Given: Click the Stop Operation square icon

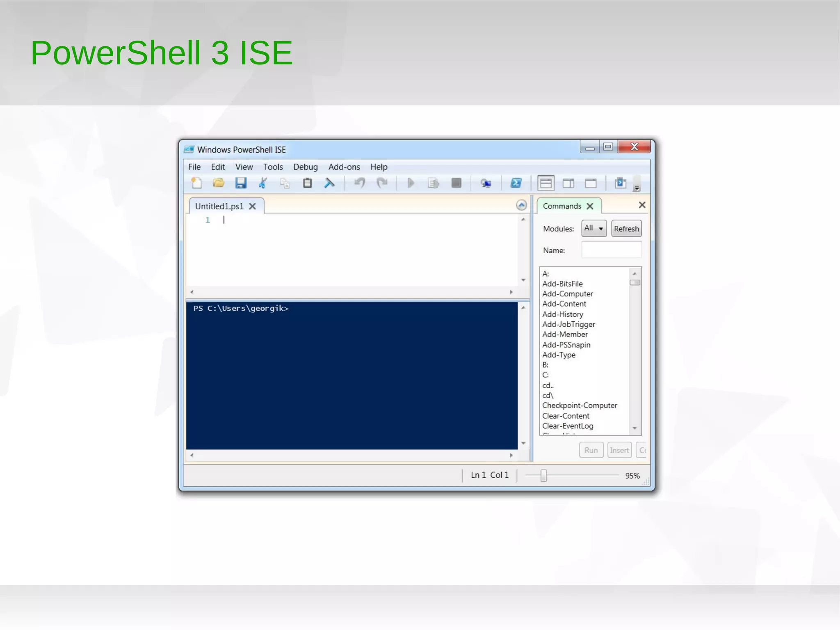Looking at the screenshot, I should (x=456, y=183).
